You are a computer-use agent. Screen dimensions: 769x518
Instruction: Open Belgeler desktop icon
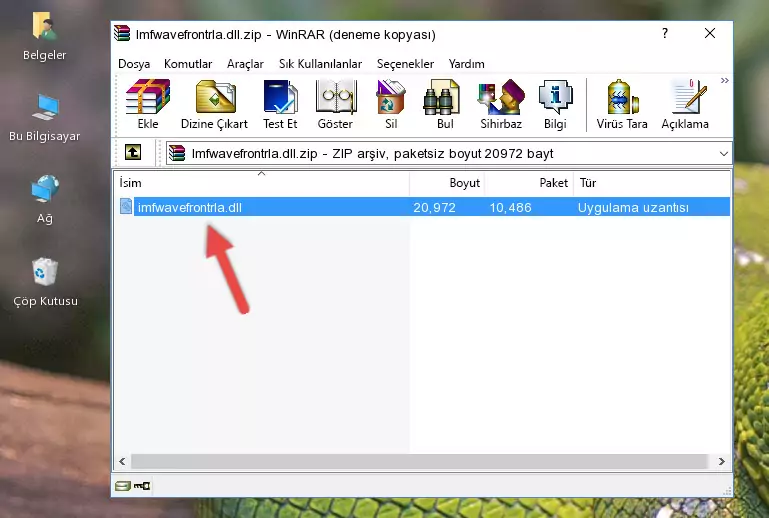(44, 36)
